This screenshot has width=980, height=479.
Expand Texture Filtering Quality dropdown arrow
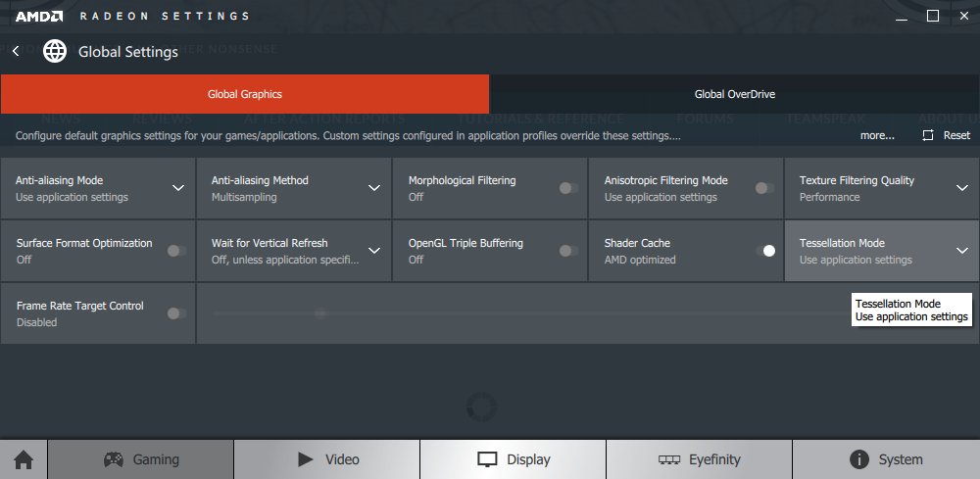(x=962, y=188)
